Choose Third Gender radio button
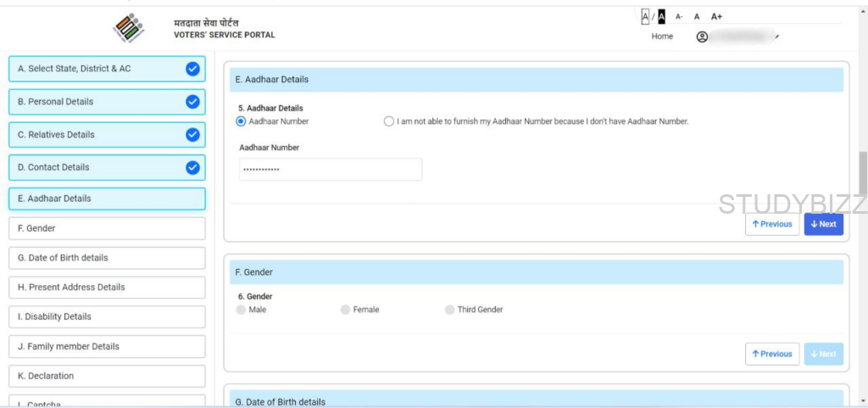Image resolution: width=868 pixels, height=408 pixels. coord(450,310)
